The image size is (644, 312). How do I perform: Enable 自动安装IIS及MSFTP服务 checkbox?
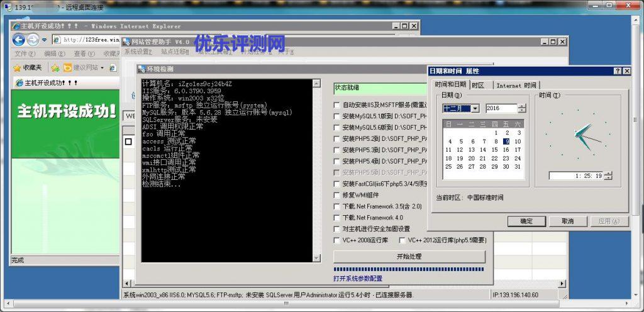point(337,105)
